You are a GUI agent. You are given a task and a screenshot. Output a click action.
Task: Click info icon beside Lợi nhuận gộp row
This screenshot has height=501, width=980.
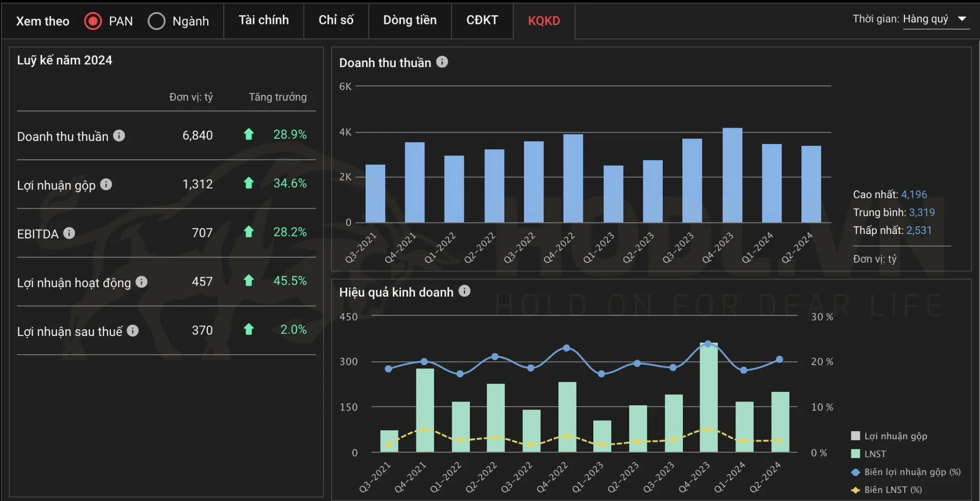106,184
